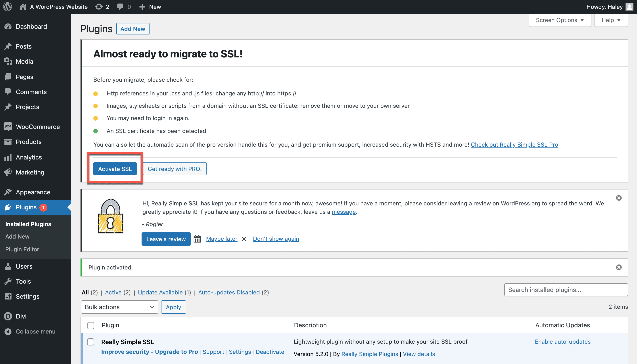637x364 pixels.
Task: Click Enable auto-updates for Really Simple SSL
Action: [x=562, y=342]
